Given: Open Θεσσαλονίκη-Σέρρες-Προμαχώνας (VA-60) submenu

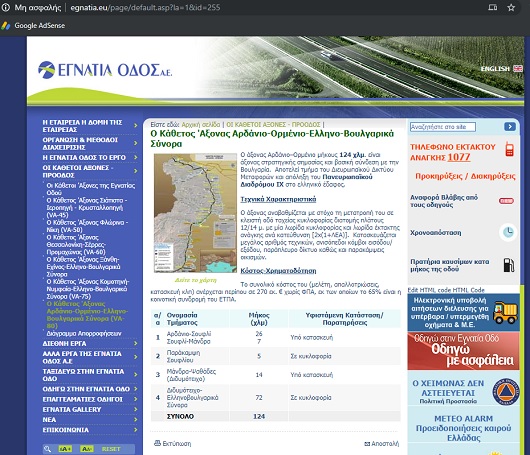Looking at the screenshot, I should click(x=76, y=245).
